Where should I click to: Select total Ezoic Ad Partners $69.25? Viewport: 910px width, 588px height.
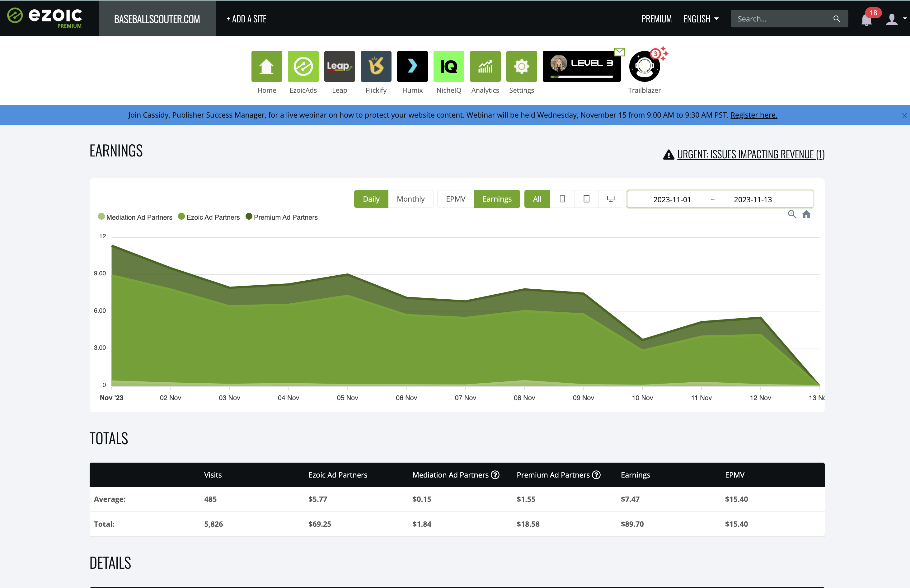coord(320,524)
